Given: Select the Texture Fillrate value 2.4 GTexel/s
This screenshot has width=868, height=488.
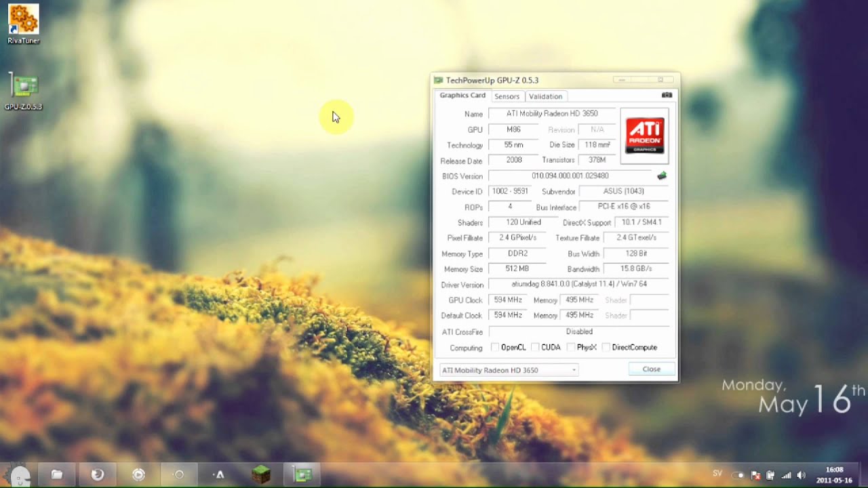Looking at the screenshot, I should [636, 238].
